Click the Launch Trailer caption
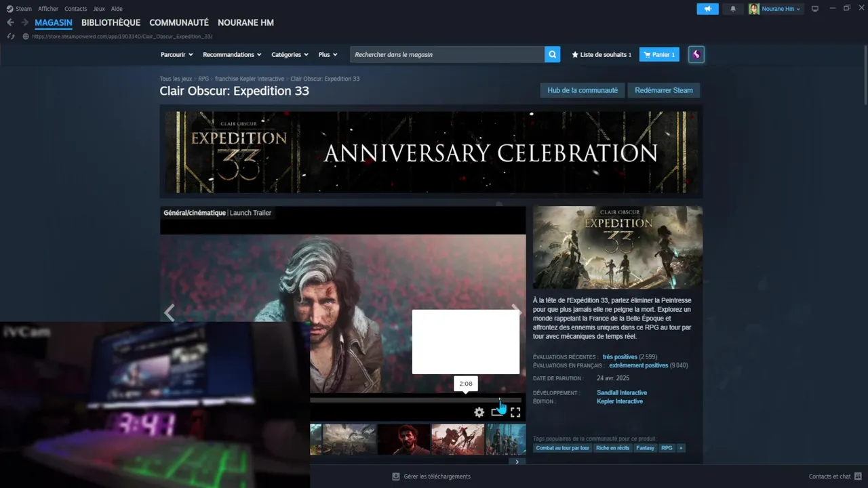The width and height of the screenshot is (868, 488). pyautogui.click(x=251, y=213)
